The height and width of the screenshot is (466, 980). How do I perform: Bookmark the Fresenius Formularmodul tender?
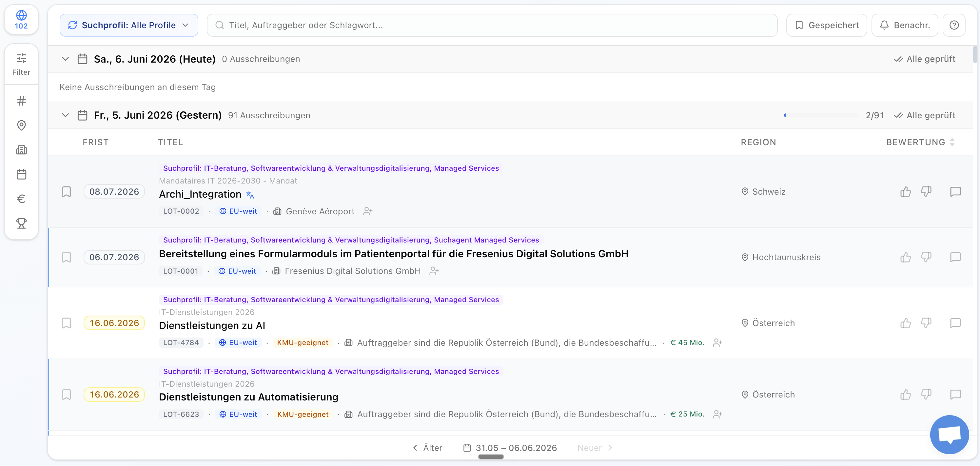(x=66, y=257)
